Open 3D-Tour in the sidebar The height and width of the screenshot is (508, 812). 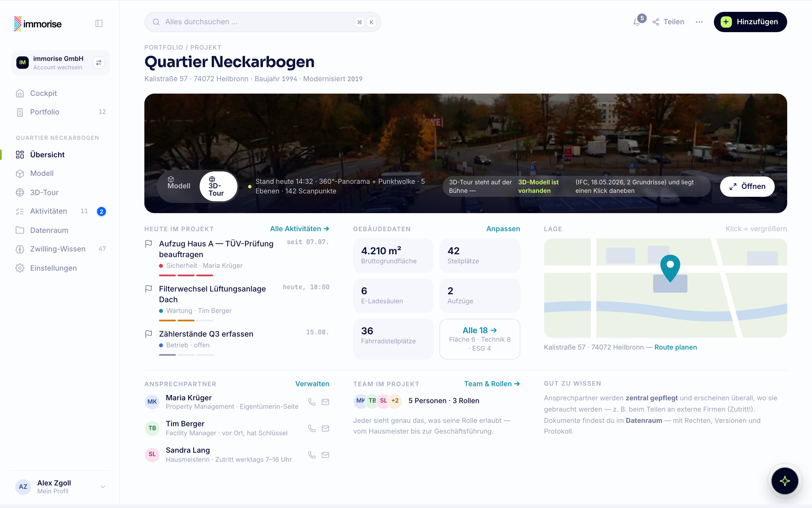pyautogui.click(x=60, y=192)
